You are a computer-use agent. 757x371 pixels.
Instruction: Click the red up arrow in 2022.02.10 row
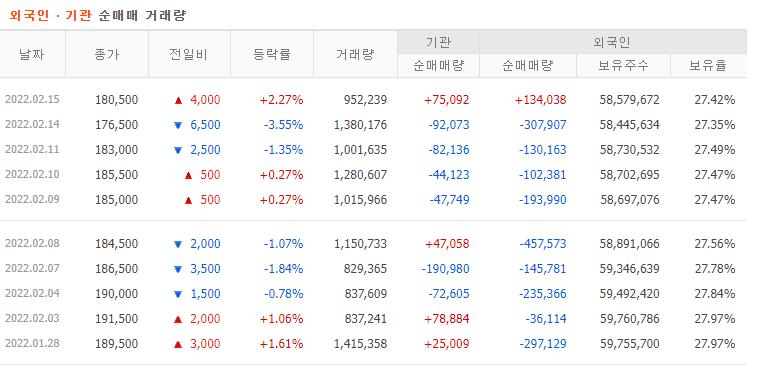[x=189, y=175]
